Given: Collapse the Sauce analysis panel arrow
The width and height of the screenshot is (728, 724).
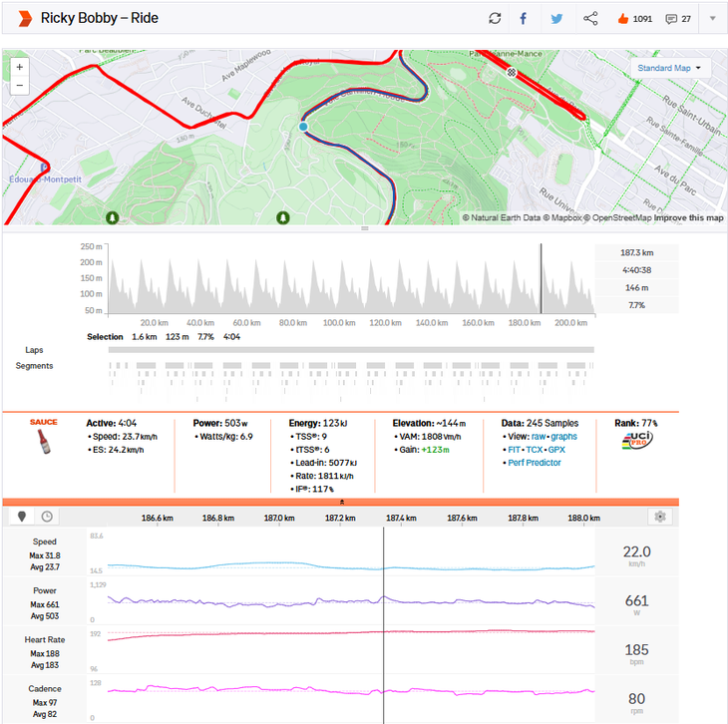Looking at the screenshot, I should point(342,502).
